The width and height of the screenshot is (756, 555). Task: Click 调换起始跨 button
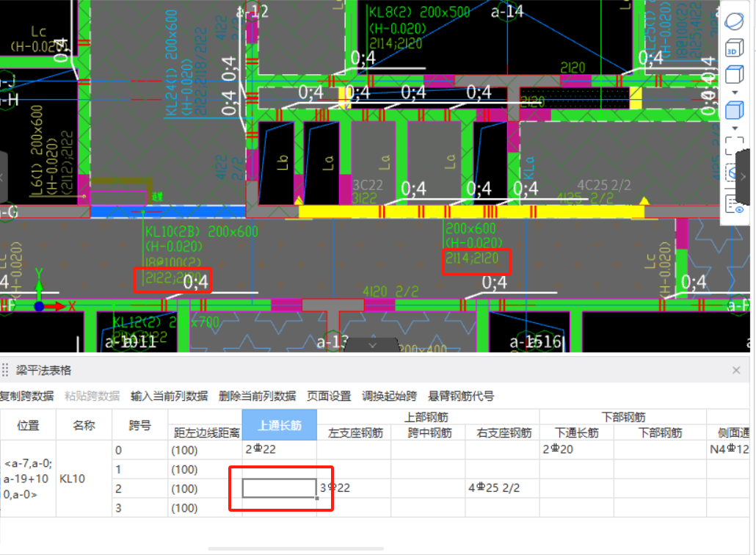point(390,396)
